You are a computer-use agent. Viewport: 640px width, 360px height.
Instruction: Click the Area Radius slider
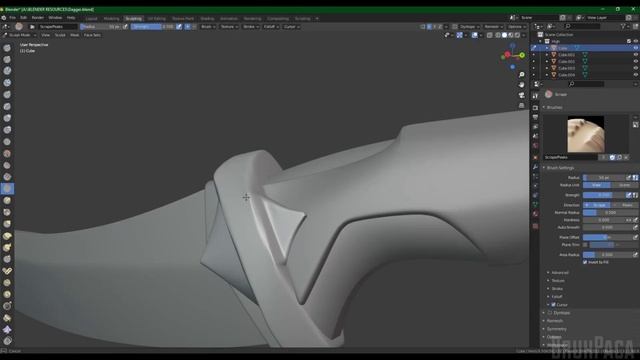pyautogui.click(x=607, y=255)
